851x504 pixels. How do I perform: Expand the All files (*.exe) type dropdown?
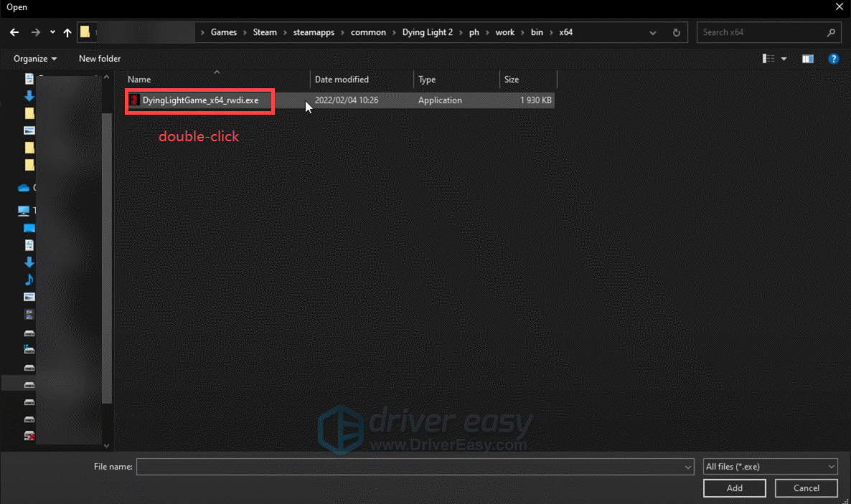pyautogui.click(x=770, y=467)
